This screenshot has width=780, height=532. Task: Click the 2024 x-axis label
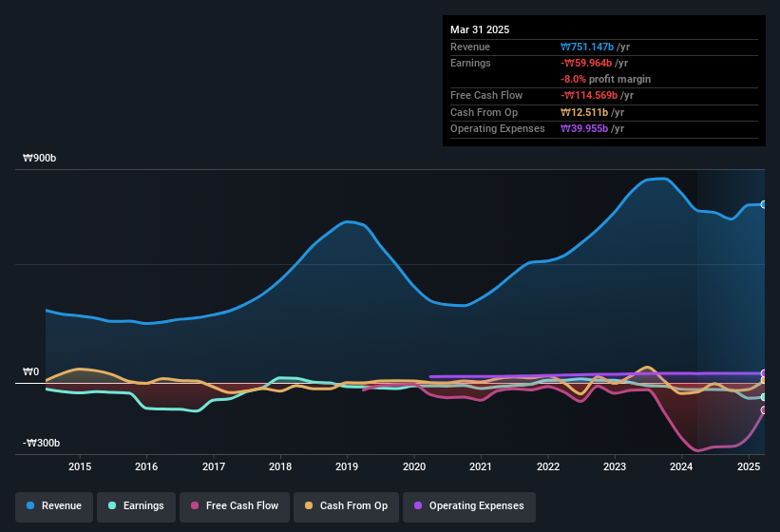(x=681, y=466)
